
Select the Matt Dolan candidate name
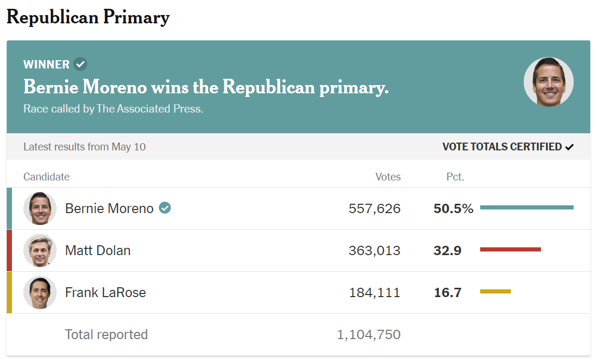point(98,250)
